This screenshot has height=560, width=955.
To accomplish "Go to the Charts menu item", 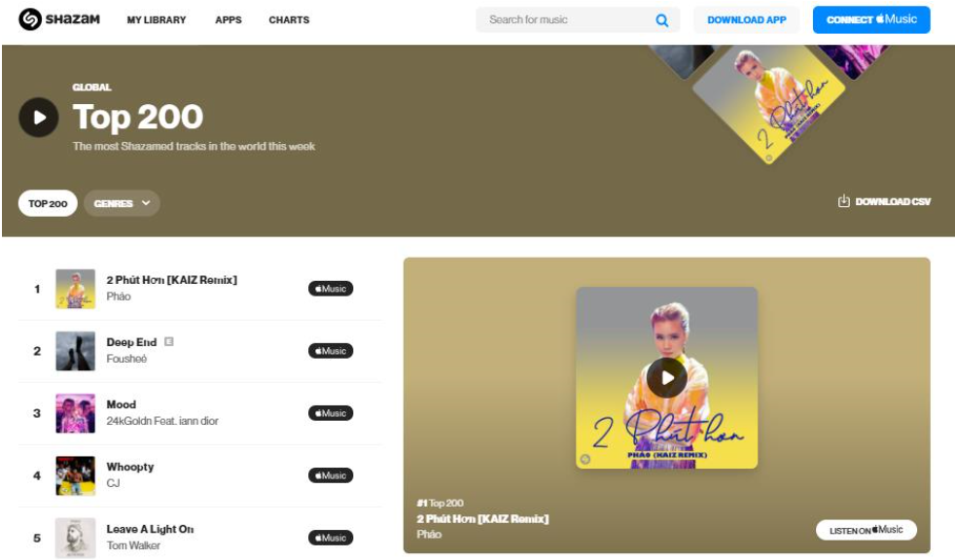I will pos(289,20).
